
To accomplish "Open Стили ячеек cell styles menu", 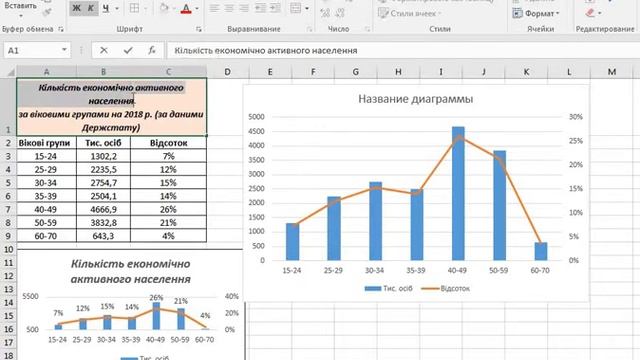I will 410,13.
